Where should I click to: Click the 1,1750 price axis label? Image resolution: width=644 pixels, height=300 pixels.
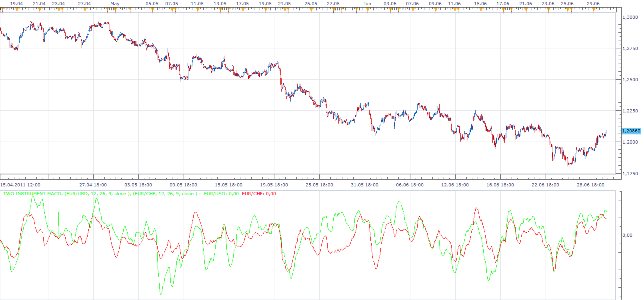[630, 174]
